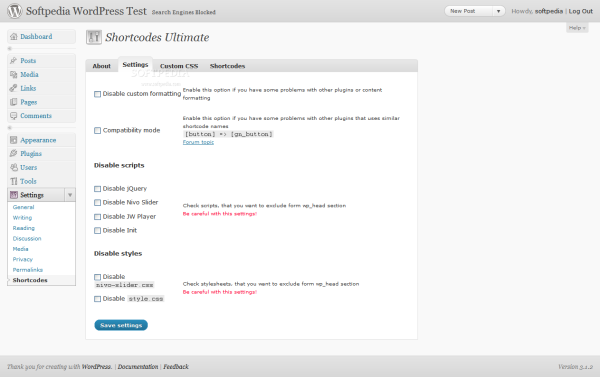
Task: Click the Links chain icon
Action: (x=13, y=88)
